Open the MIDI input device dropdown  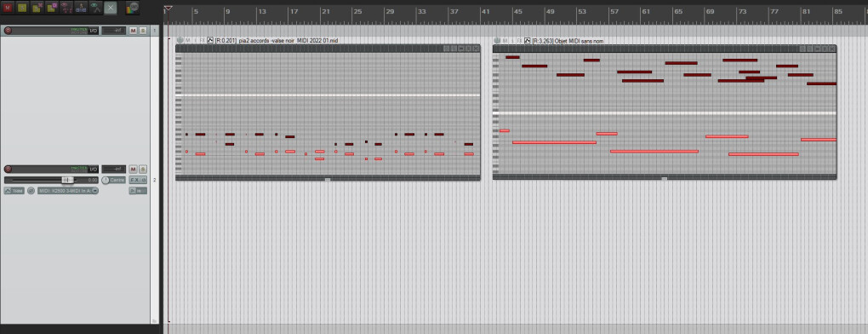(68, 191)
